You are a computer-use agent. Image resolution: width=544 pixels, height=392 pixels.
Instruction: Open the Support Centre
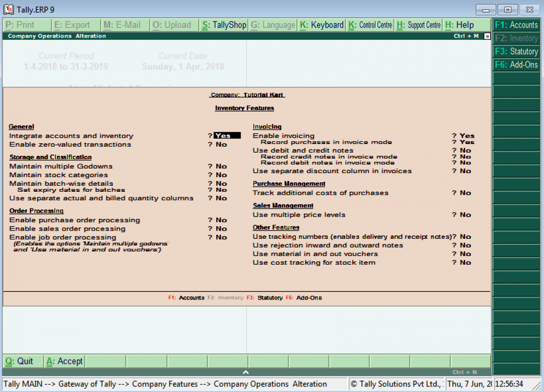(418, 25)
